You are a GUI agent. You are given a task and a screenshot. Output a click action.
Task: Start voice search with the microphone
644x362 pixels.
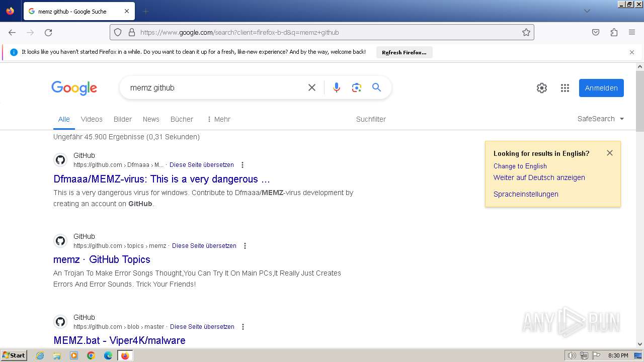coord(337,87)
